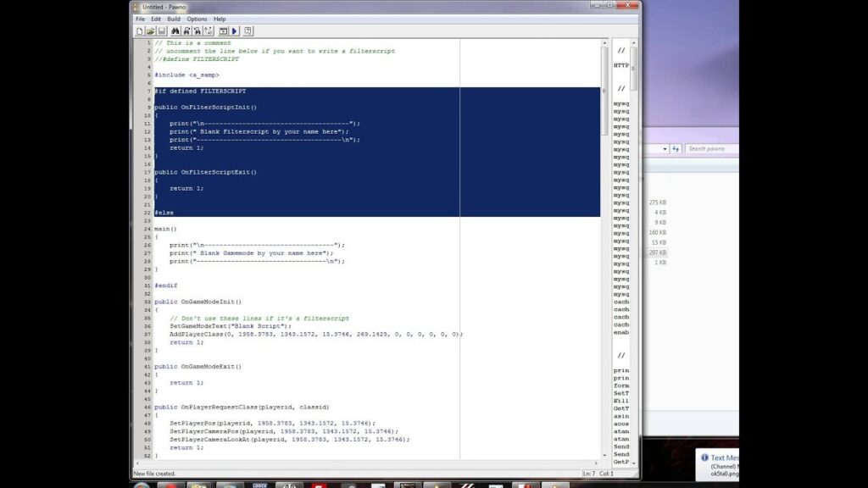Click the horizontal scrollbar right arrow
Screen dimensions: 868x488
click(x=596, y=463)
